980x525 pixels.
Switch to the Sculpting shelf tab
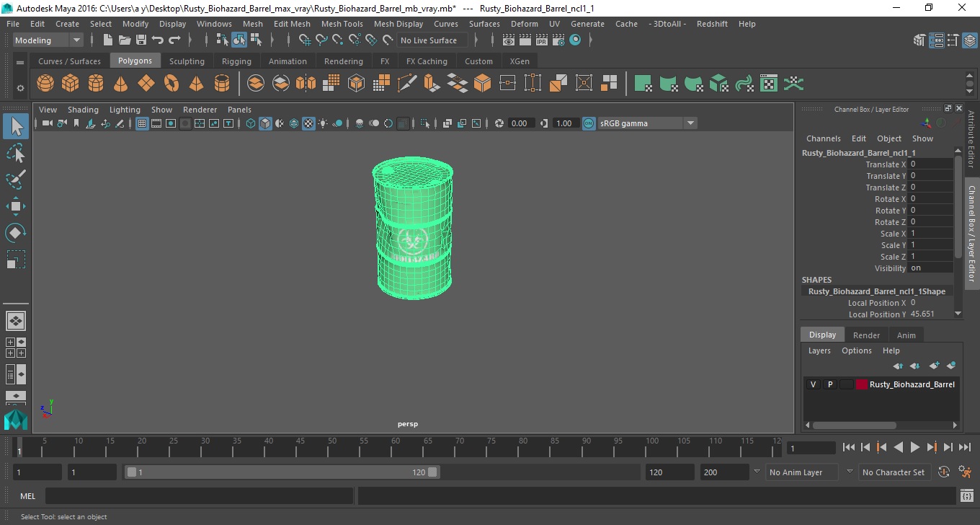click(187, 61)
